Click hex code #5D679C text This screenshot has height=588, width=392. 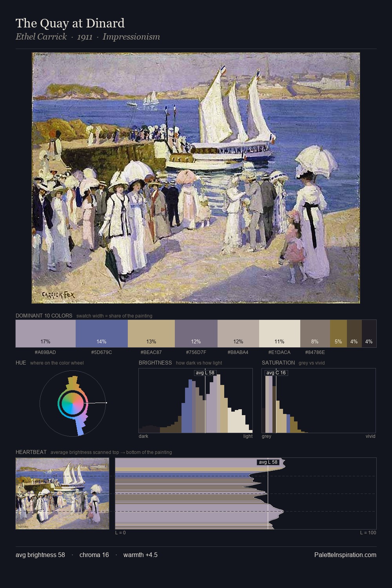point(102,352)
